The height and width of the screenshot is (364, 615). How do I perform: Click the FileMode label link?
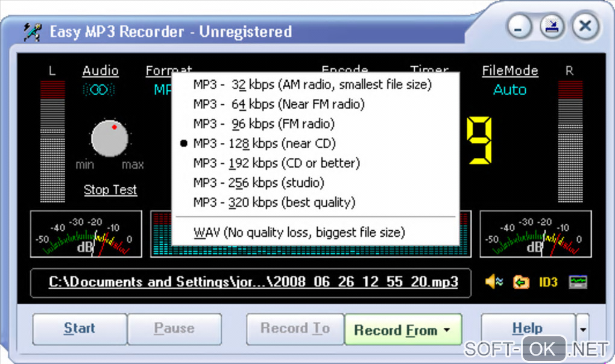pyautogui.click(x=510, y=71)
